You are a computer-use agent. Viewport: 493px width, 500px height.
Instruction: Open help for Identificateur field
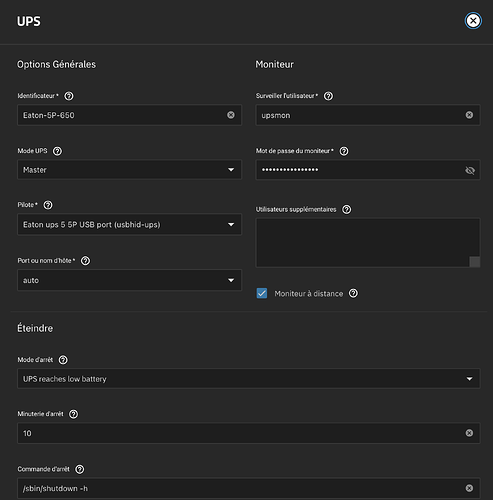tap(69, 96)
